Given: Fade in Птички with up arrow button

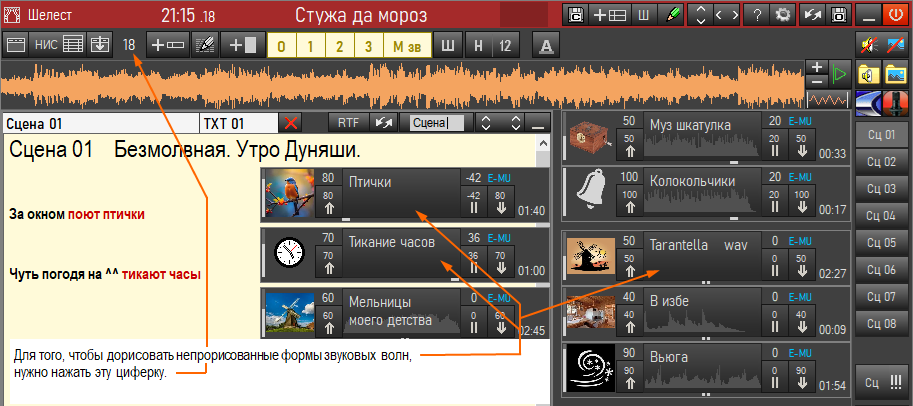Looking at the screenshot, I should [328, 202].
